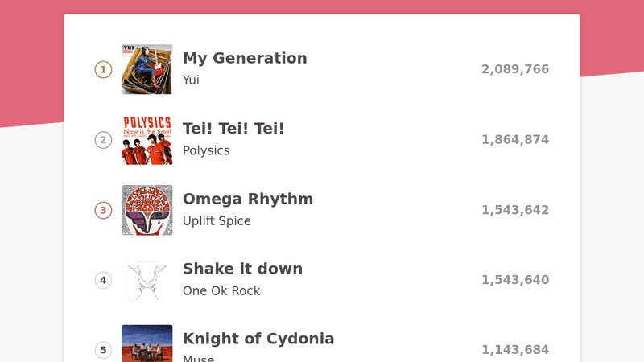Screen dimensions: 644x362
Task: Select the Omega Rhythm album cover
Action: pos(147,210)
